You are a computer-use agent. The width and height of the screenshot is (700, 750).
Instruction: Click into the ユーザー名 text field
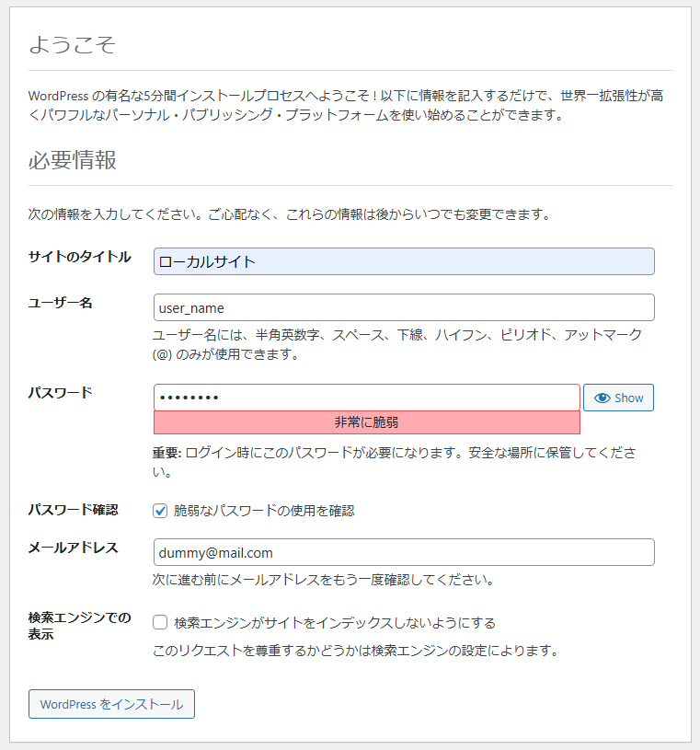click(x=404, y=307)
